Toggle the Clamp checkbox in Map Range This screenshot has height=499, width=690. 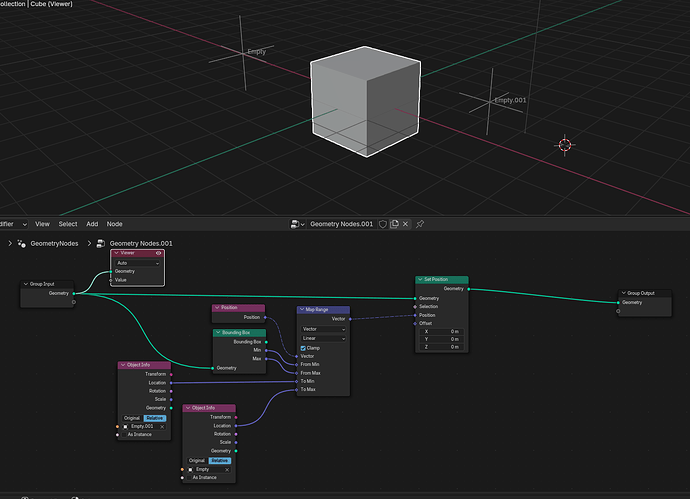303,348
